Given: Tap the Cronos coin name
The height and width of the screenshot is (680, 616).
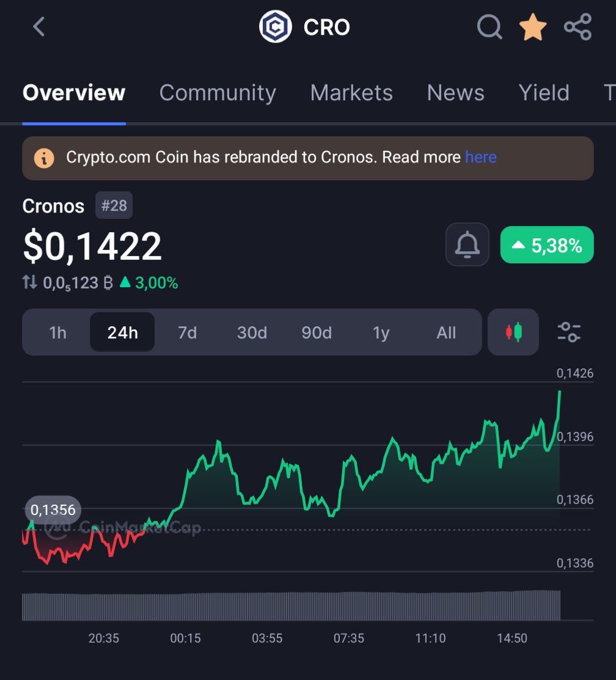Looking at the screenshot, I should pos(53,206).
